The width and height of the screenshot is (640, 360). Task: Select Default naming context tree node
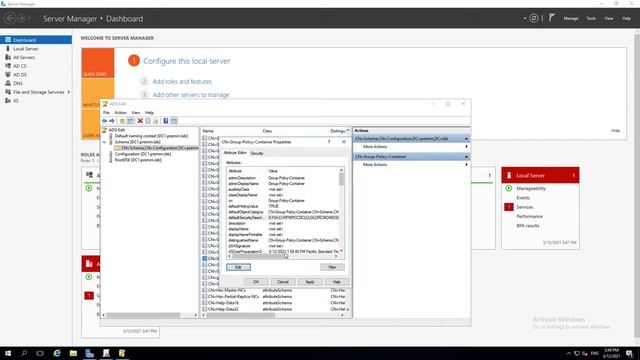151,136
